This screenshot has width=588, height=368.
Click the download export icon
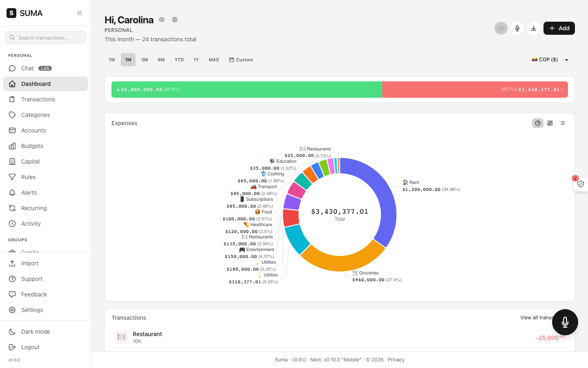point(534,28)
